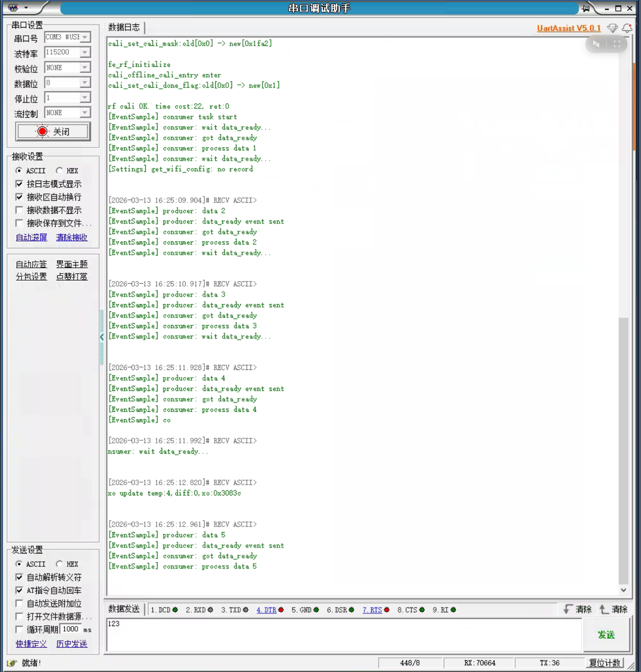Open the 停止位 1 dropdown
This screenshot has height=672, width=641.
[85, 97]
